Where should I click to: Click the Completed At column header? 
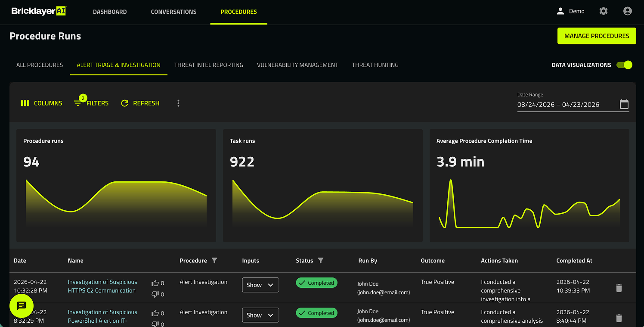574,261
